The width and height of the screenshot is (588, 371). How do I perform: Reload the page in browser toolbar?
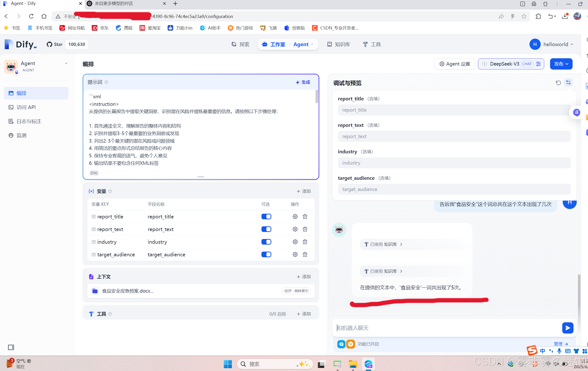[31, 16]
